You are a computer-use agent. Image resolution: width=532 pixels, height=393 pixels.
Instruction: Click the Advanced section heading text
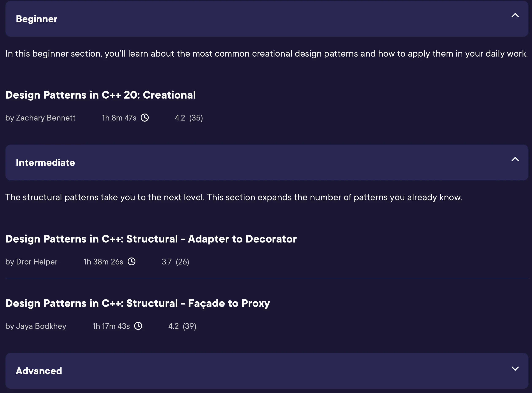click(39, 371)
